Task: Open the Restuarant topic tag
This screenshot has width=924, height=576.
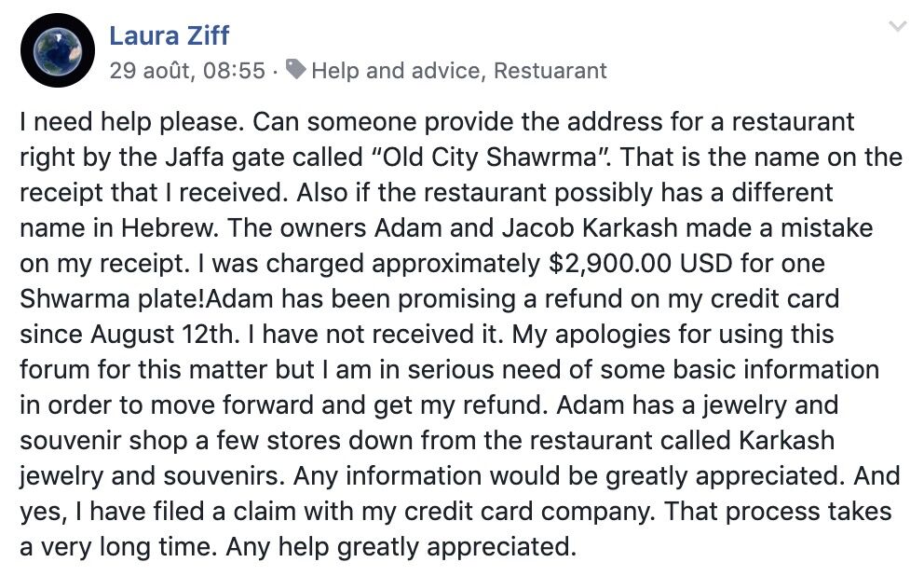Action: tap(550, 71)
